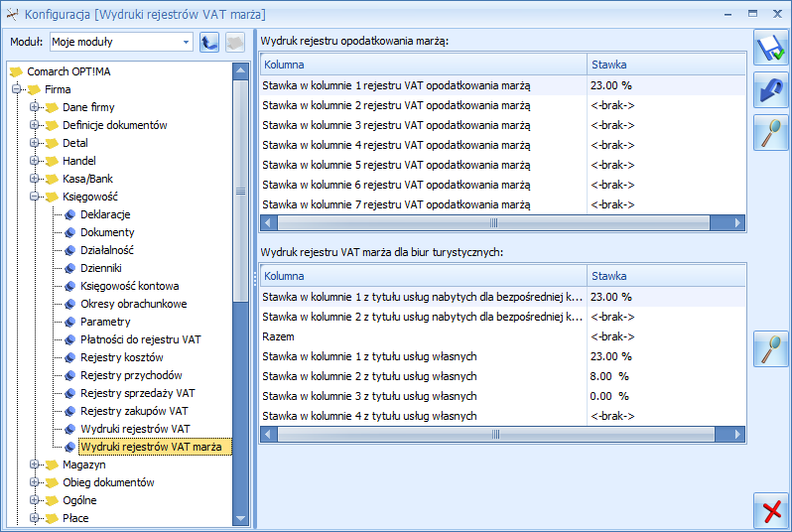Click the Handel folder icon
The image size is (792, 532).
52,161
